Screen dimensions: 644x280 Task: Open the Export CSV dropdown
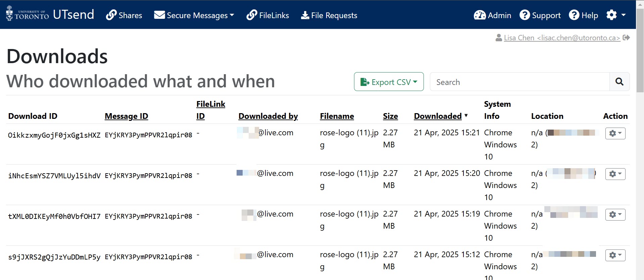click(389, 82)
